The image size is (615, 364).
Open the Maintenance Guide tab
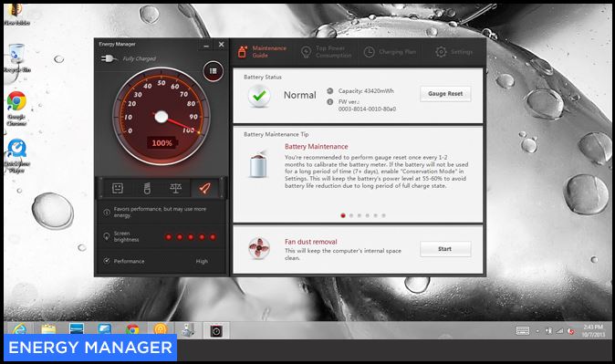click(x=263, y=52)
